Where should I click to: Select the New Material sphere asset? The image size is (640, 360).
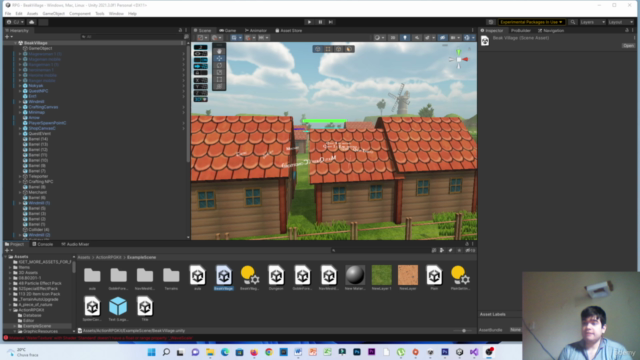click(355, 278)
